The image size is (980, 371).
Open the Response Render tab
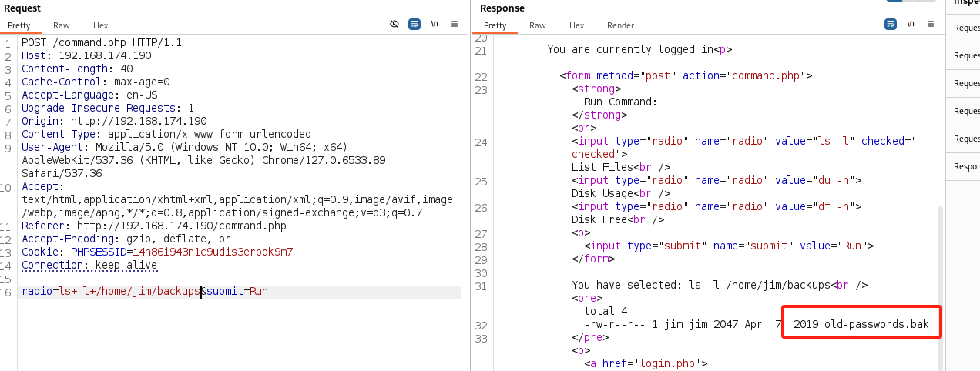click(621, 25)
